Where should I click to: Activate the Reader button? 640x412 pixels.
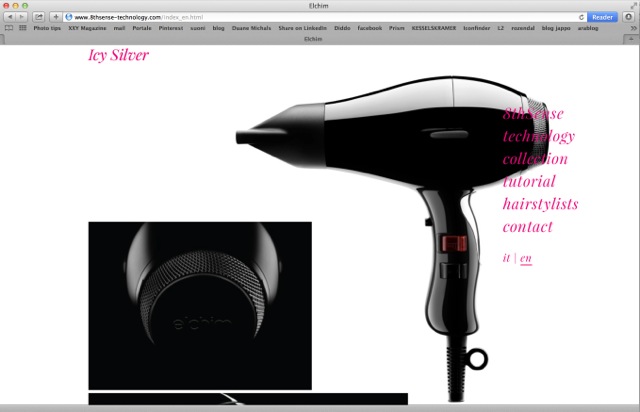click(602, 17)
